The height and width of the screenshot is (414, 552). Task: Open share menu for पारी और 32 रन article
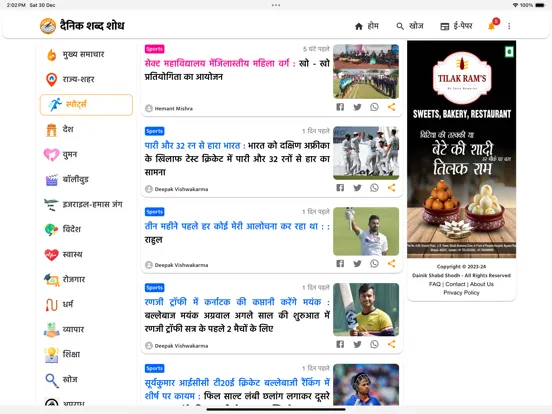[391, 188]
